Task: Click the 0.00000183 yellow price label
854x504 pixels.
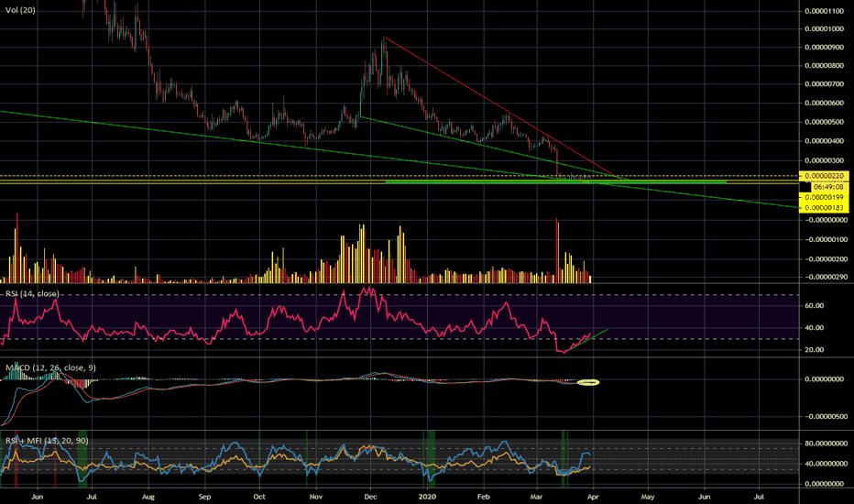Action: (824, 208)
